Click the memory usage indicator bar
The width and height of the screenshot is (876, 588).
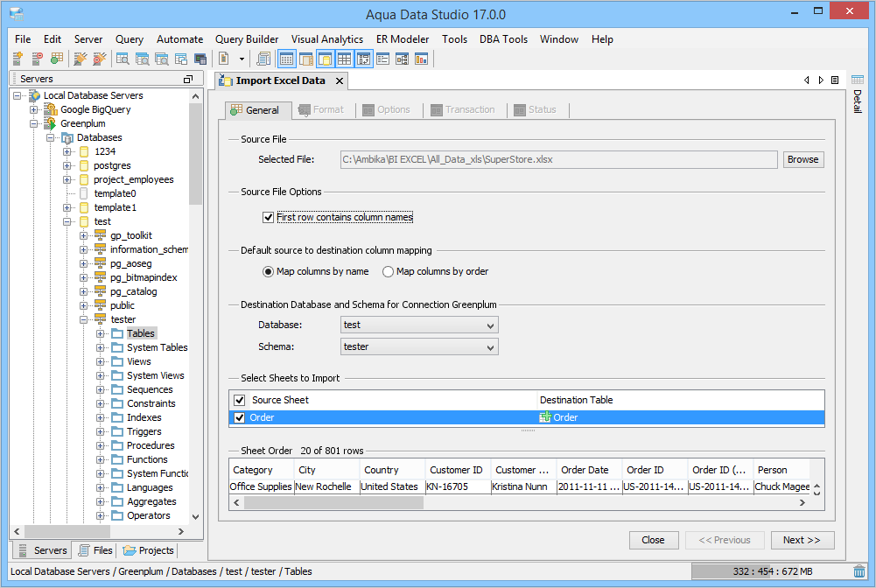pos(770,571)
